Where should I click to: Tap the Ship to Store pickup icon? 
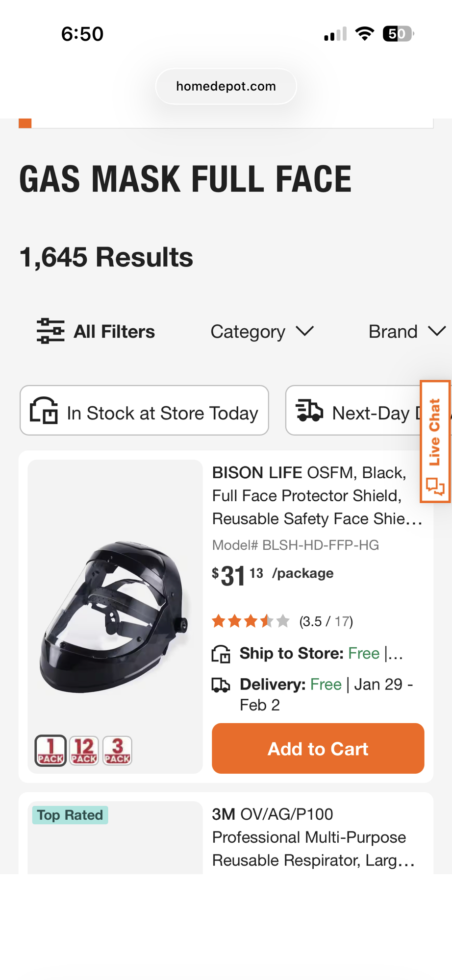coord(221,654)
